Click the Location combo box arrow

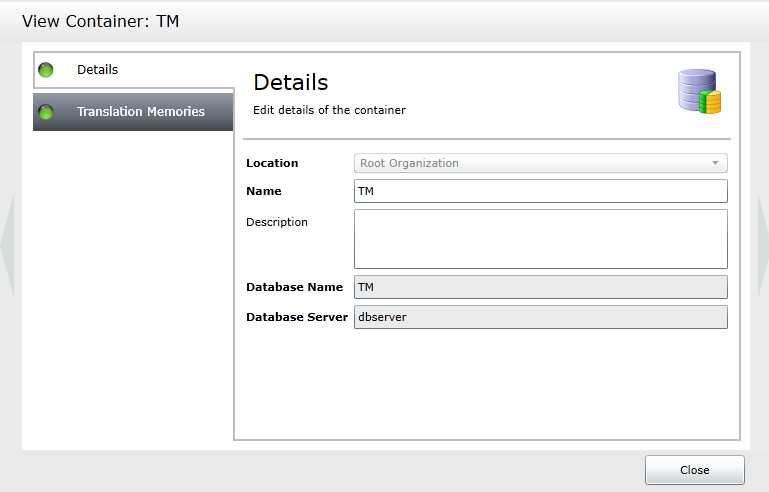point(715,163)
